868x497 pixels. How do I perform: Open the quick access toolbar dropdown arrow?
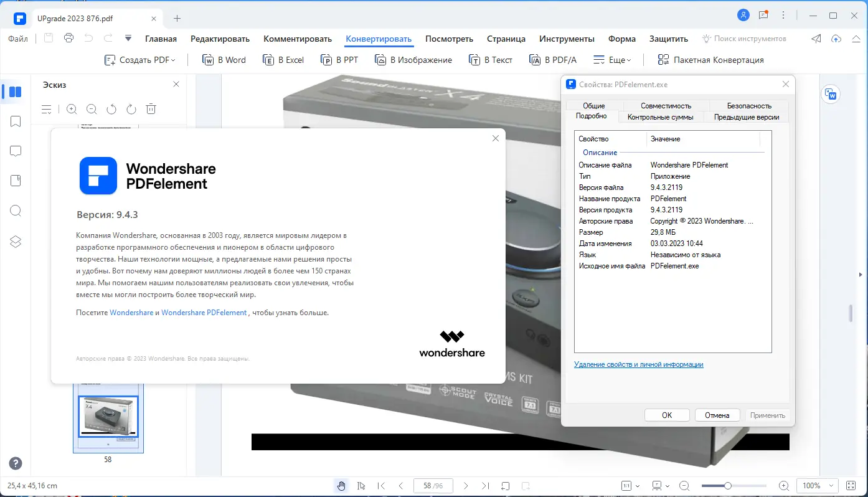[128, 39]
